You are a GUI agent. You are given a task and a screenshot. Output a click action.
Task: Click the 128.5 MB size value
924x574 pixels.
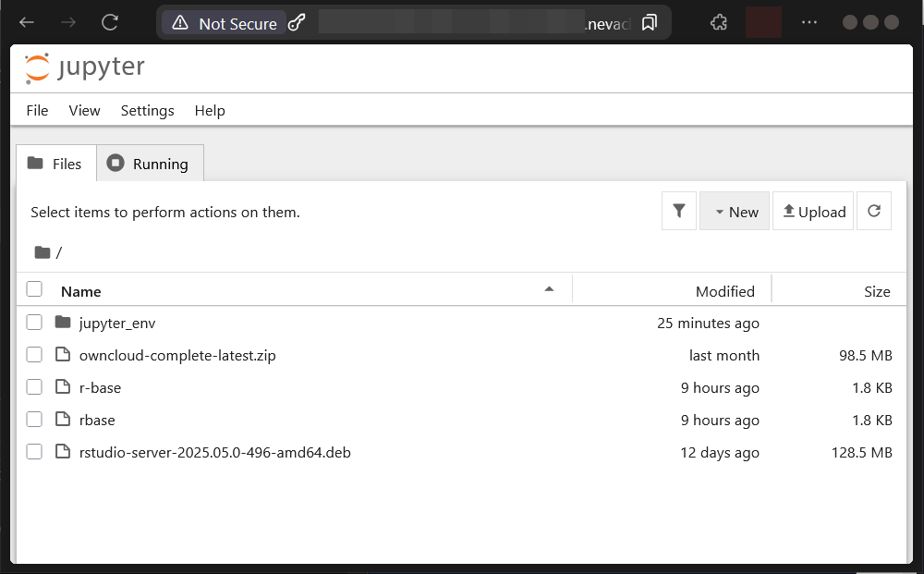[x=861, y=453]
